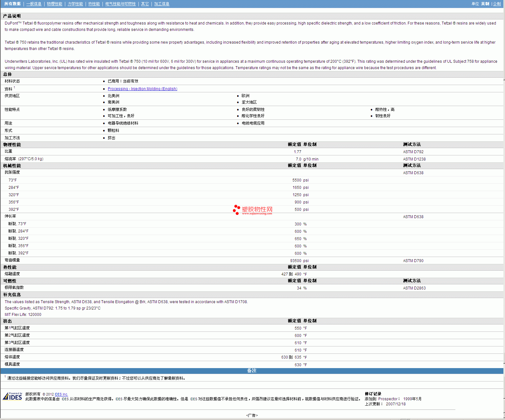Click the 极限氧指数 row label

(x=14, y=288)
